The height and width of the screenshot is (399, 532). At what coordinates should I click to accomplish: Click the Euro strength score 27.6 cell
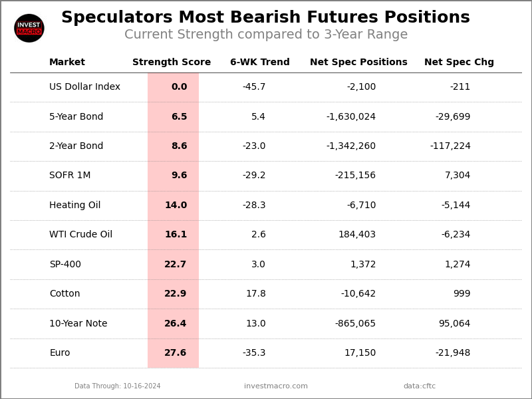[176, 353]
